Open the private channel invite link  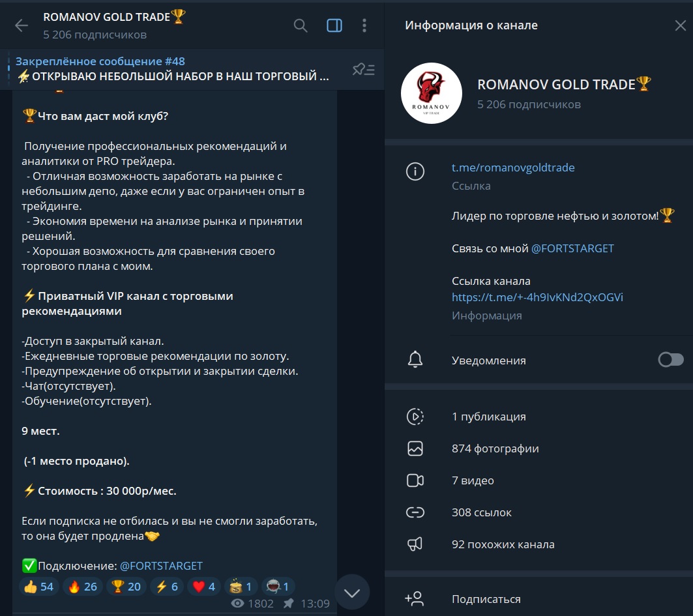[x=537, y=297]
